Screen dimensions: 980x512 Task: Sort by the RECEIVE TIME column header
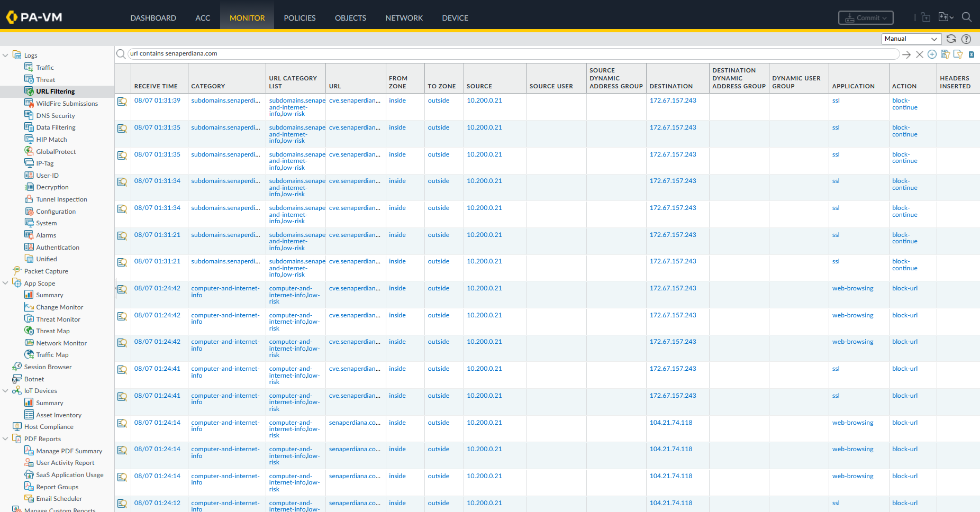[156, 86]
